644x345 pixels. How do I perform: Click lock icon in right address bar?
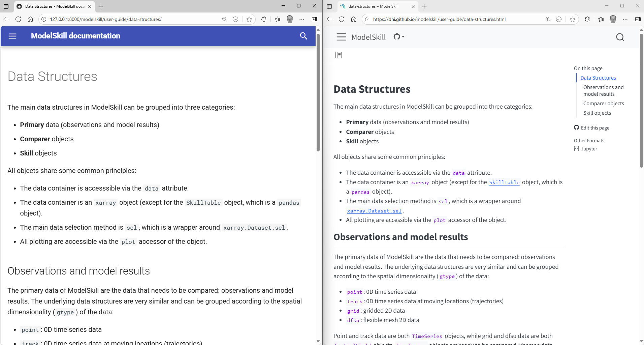pyautogui.click(x=367, y=19)
